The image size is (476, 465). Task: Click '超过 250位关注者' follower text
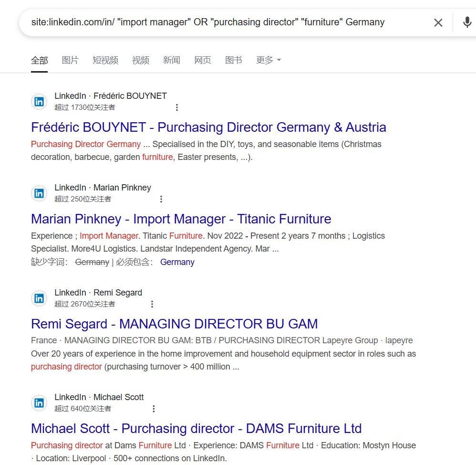coord(83,199)
